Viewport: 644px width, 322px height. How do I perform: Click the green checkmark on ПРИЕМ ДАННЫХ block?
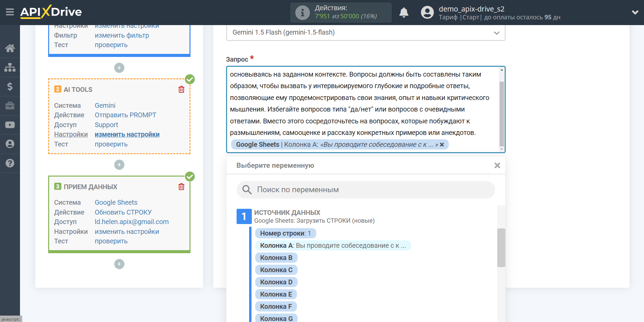190,177
